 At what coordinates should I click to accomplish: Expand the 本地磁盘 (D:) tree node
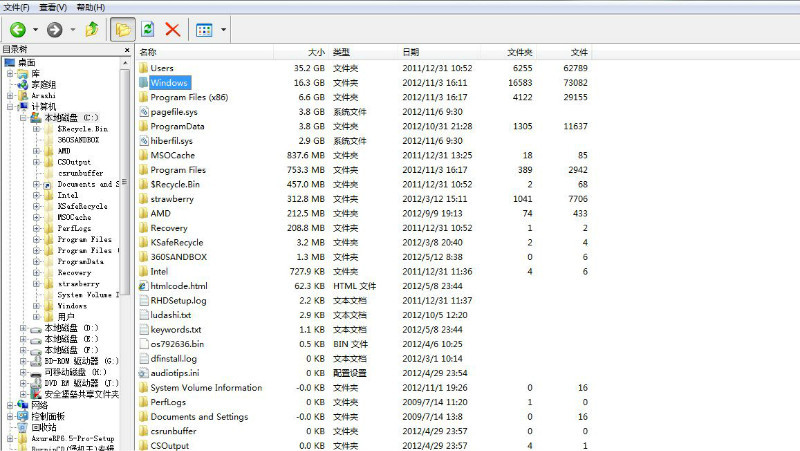pos(23,328)
